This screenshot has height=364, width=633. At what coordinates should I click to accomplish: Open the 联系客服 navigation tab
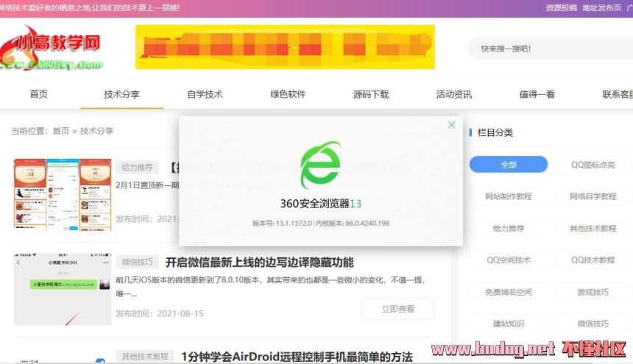618,94
